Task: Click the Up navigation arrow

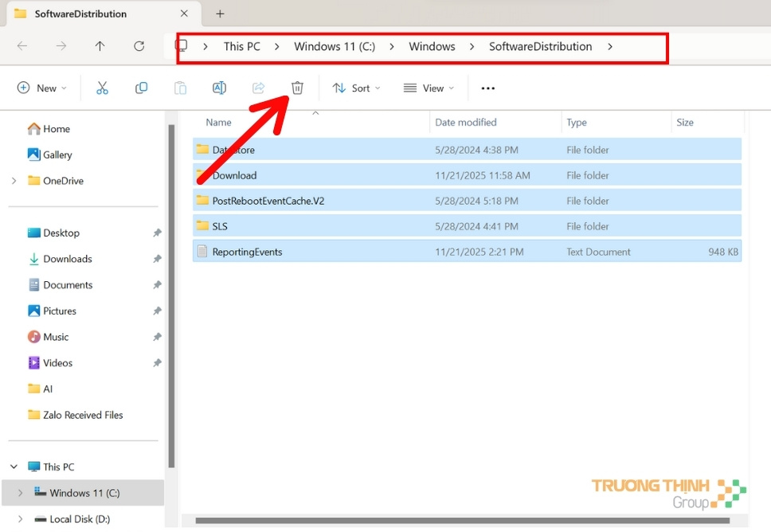Action: [x=100, y=46]
